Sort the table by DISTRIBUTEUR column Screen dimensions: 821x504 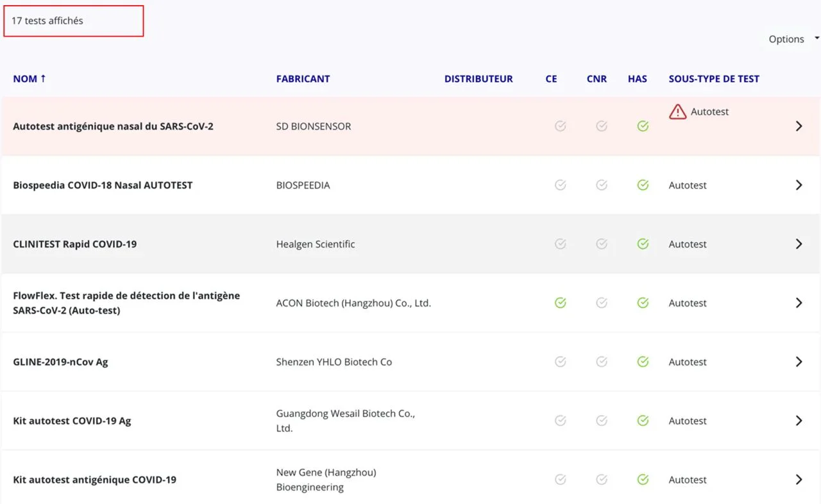(478, 79)
